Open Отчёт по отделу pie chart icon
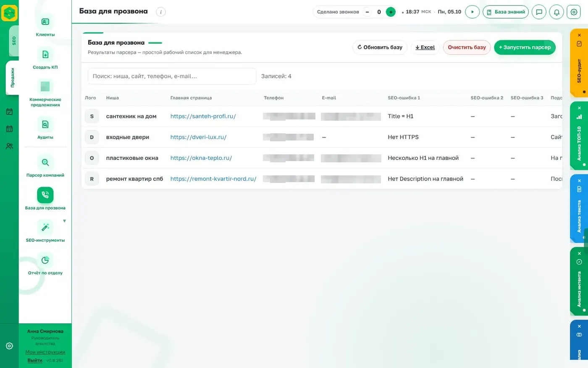The width and height of the screenshot is (588, 368). (x=45, y=260)
